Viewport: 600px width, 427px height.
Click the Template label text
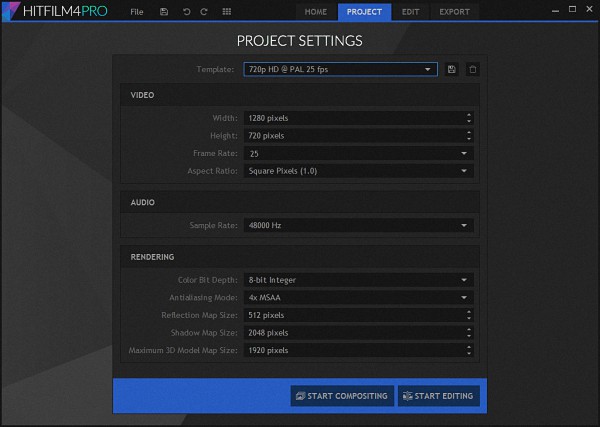(215, 69)
